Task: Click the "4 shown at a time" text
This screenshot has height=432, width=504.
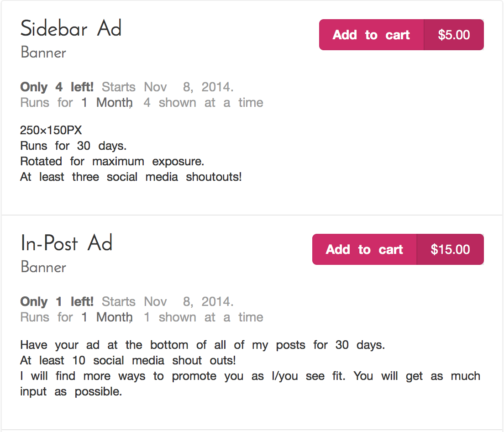Action: tap(203, 103)
